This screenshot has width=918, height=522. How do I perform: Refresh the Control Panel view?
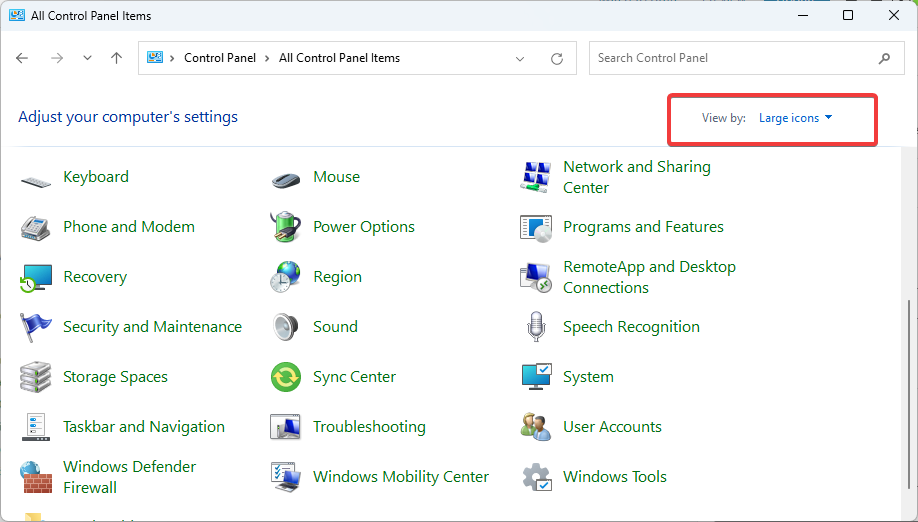[x=557, y=58]
